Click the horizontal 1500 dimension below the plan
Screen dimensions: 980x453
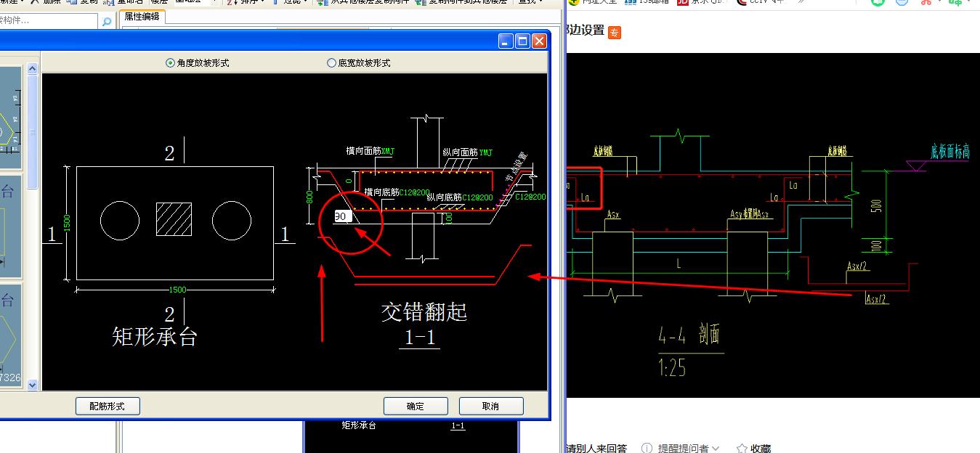click(x=177, y=290)
